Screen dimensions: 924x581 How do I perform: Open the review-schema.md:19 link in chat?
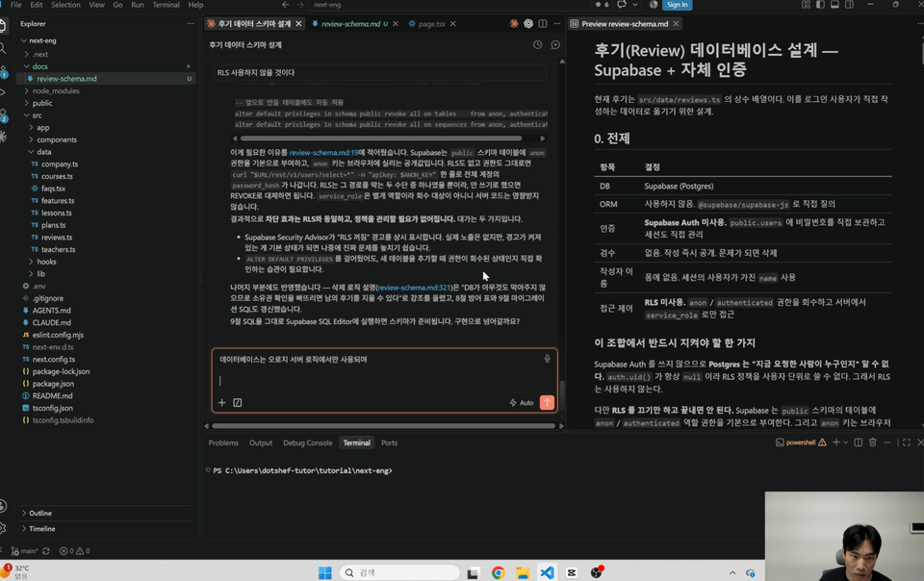click(323, 152)
